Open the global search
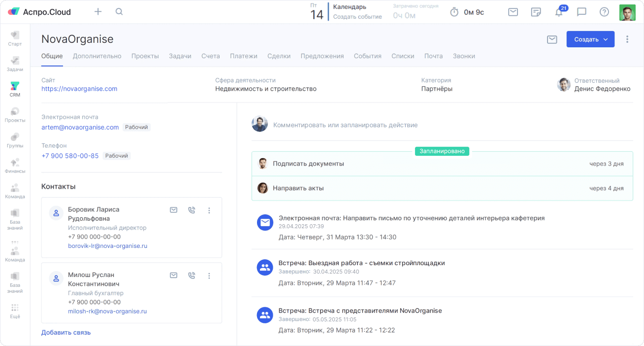The width and height of the screenshot is (644, 346). click(x=119, y=11)
